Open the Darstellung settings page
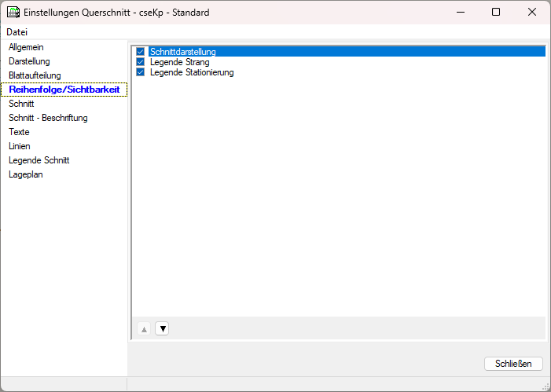This screenshot has height=392, width=551. pos(29,61)
